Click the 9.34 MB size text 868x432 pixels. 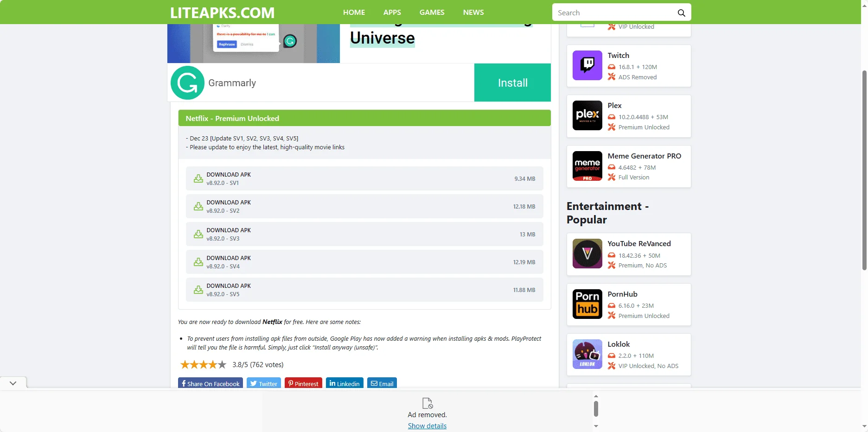524,179
